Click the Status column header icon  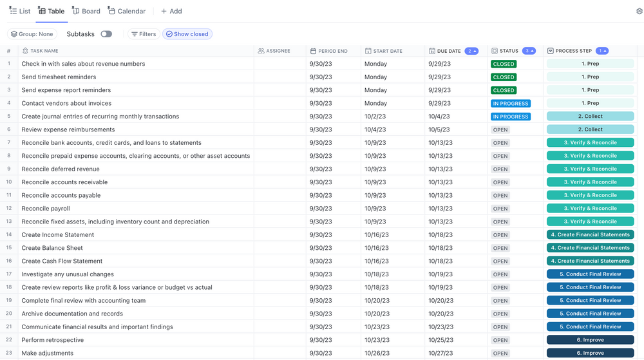tap(495, 51)
